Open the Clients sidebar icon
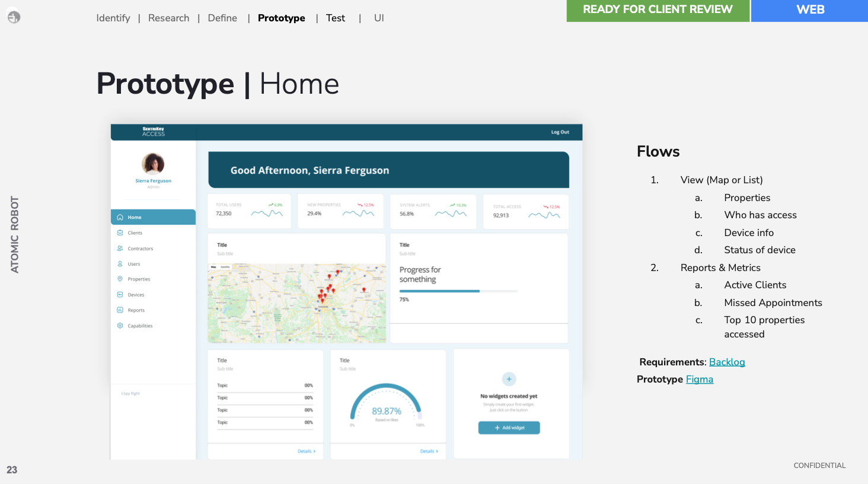 click(120, 233)
